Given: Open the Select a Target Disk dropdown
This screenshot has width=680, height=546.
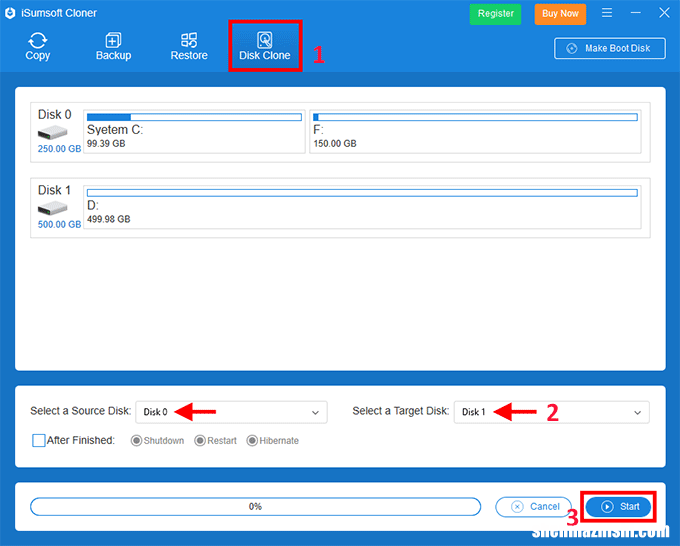Looking at the screenshot, I should pyautogui.click(x=552, y=412).
